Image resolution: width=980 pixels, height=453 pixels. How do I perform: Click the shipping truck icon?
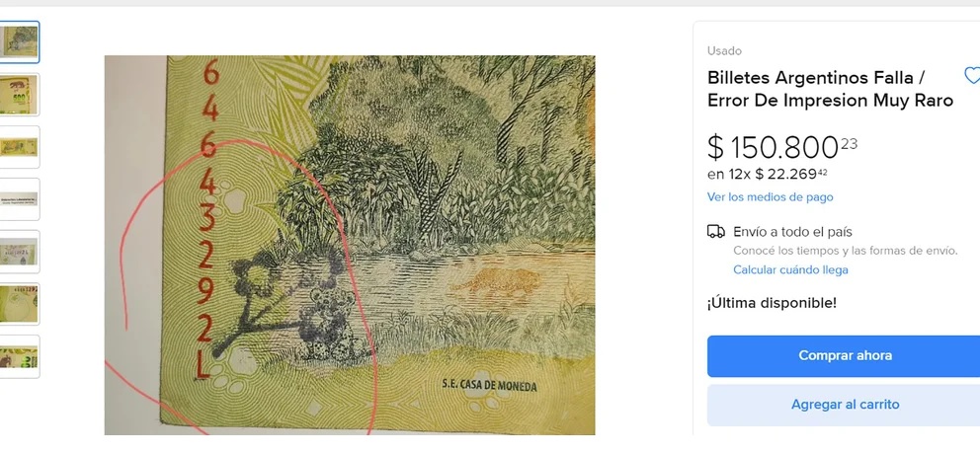point(716,232)
